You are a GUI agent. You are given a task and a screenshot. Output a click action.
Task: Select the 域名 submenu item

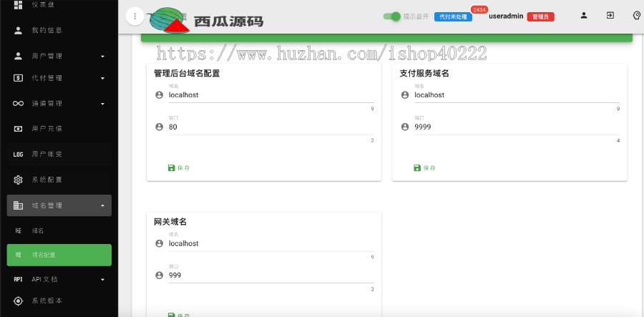38,231
